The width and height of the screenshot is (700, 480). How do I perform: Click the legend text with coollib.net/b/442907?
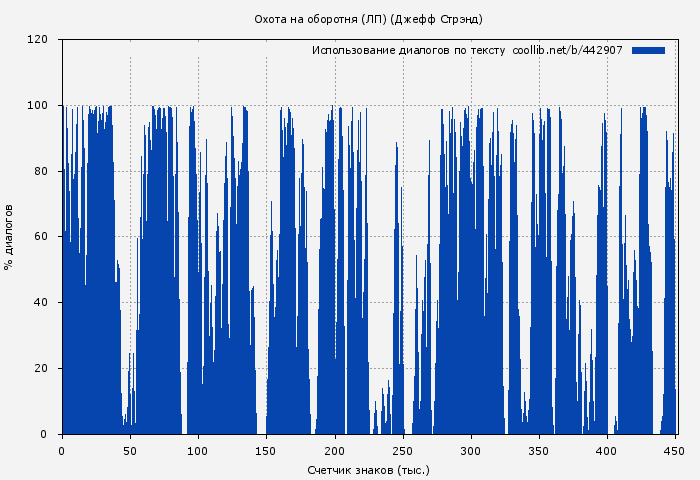click(x=467, y=50)
